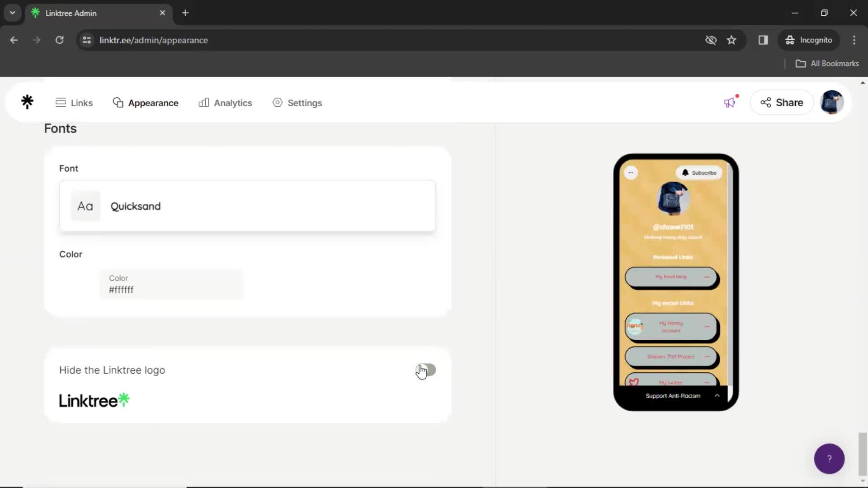This screenshot has width=868, height=488.
Task: Toggle Hide the Linktree logo
Action: 426,370
